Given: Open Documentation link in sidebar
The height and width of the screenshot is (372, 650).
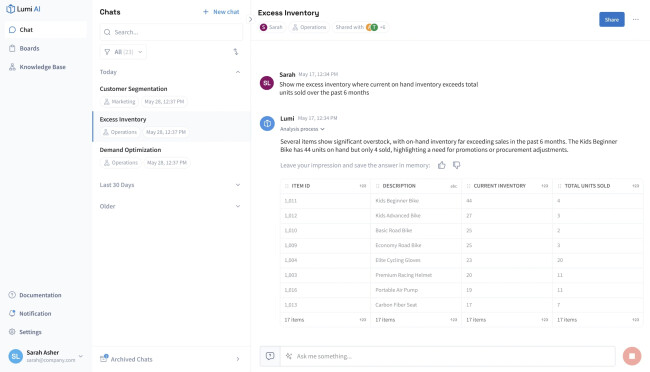Looking at the screenshot, I should click(x=35, y=295).
